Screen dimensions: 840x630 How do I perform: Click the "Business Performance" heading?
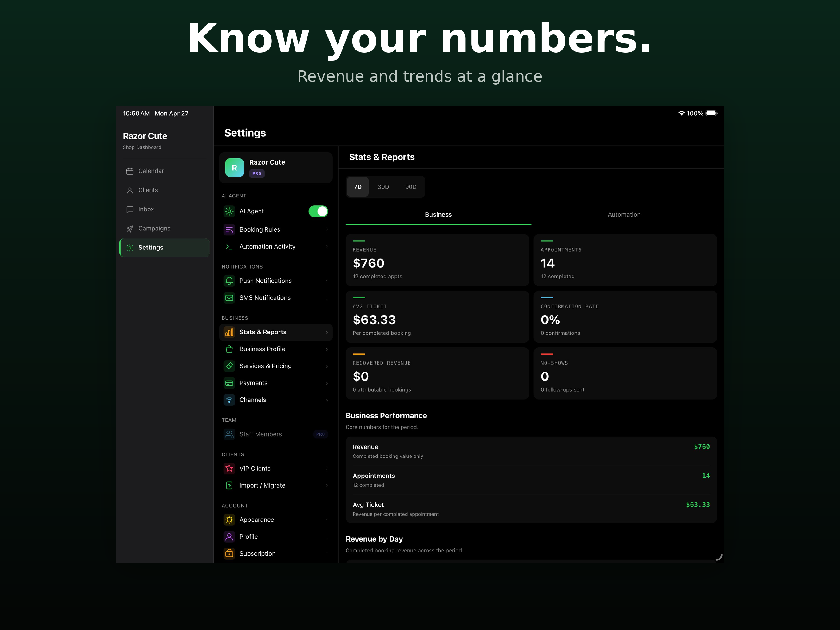click(x=386, y=416)
